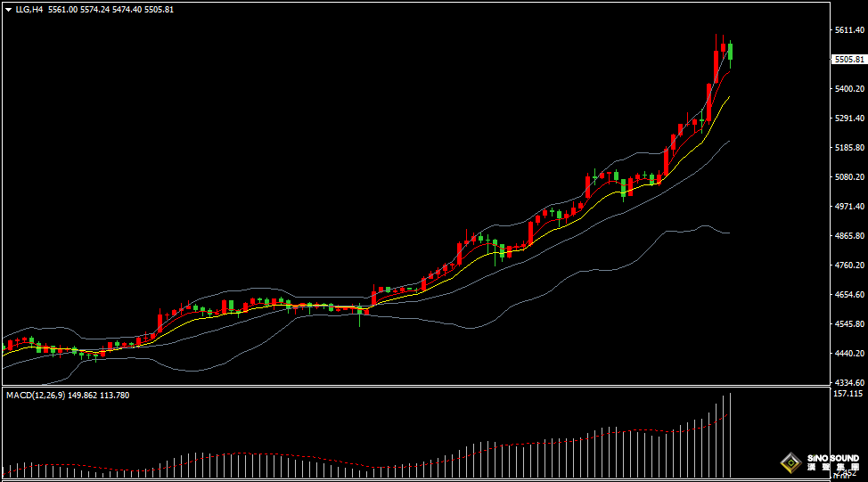This screenshot has height=482, width=868.
Task: Select the tall red candle near the peak
Action: (x=716, y=67)
